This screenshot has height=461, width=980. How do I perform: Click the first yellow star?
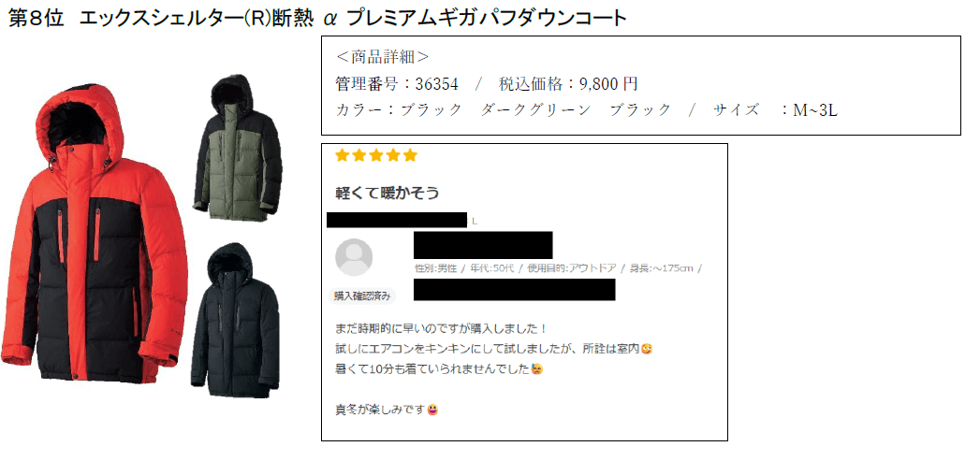tap(342, 155)
